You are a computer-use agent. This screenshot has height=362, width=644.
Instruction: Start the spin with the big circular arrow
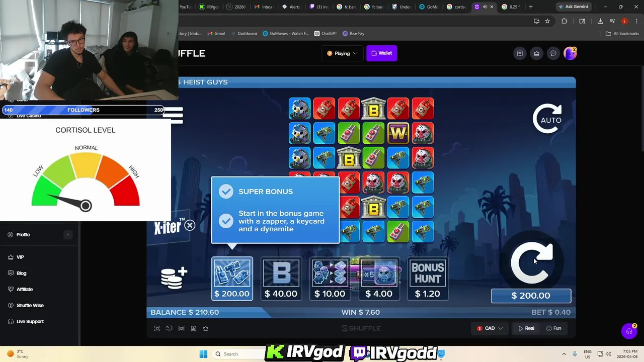[x=532, y=263]
